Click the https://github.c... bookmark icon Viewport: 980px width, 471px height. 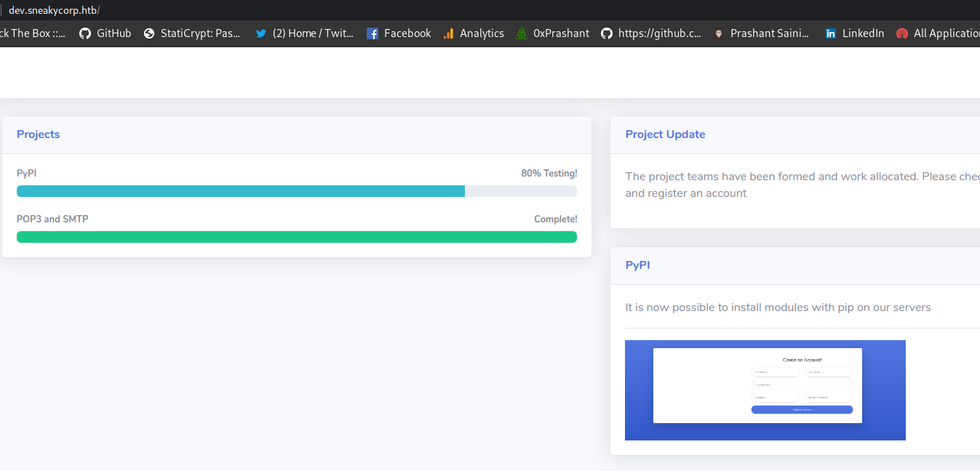tap(607, 33)
